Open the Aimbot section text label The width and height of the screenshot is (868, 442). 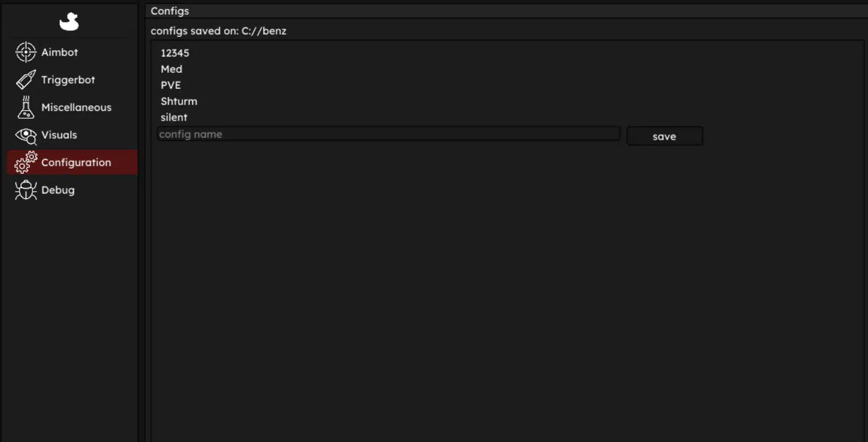59,53
